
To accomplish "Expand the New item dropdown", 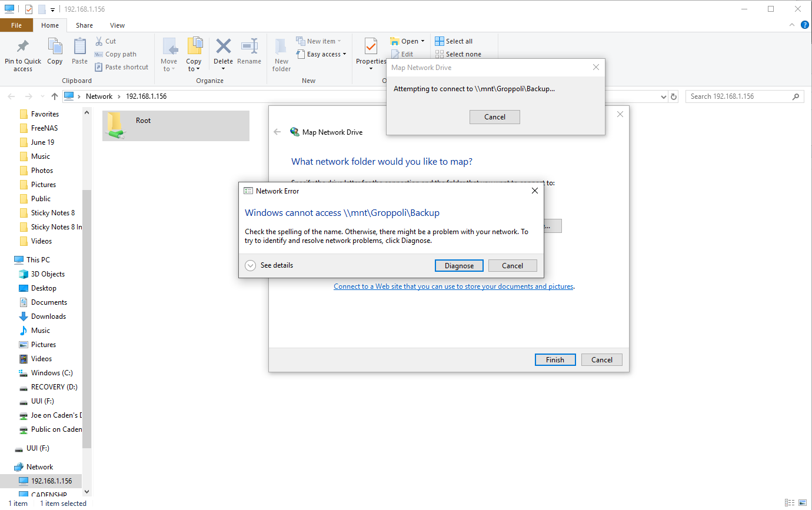I will [340, 41].
